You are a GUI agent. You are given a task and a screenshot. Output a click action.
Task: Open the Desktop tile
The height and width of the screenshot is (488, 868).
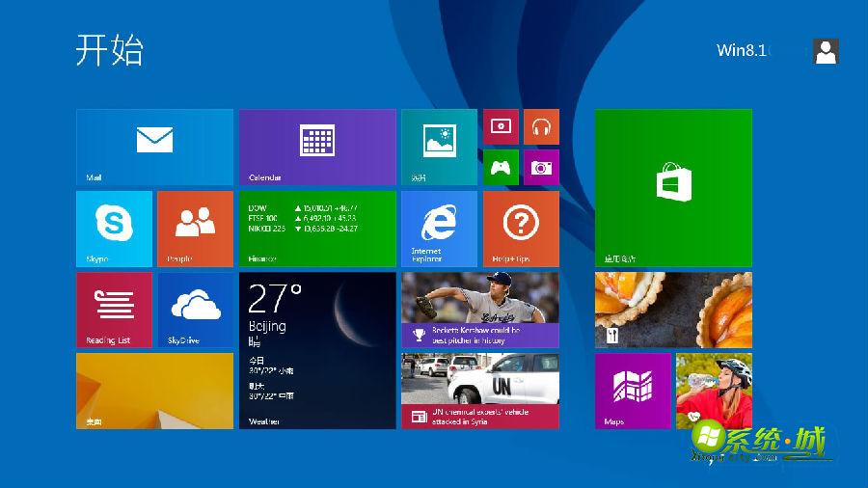pyautogui.click(x=154, y=392)
